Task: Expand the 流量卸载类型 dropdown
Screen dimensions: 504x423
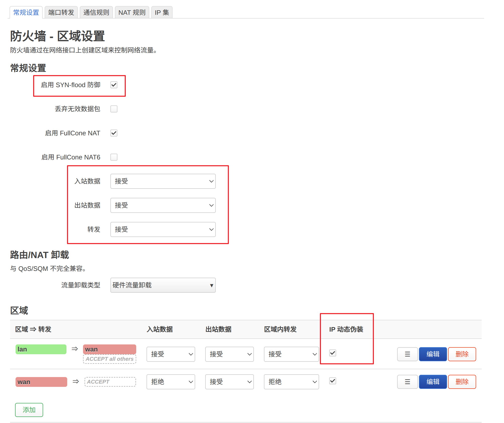Action: [163, 285]
